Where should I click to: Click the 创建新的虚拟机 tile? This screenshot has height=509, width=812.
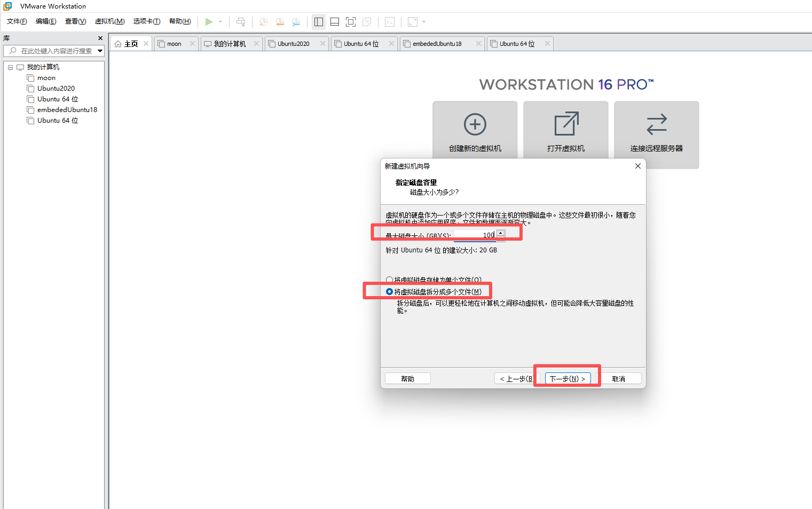point(475,130)
